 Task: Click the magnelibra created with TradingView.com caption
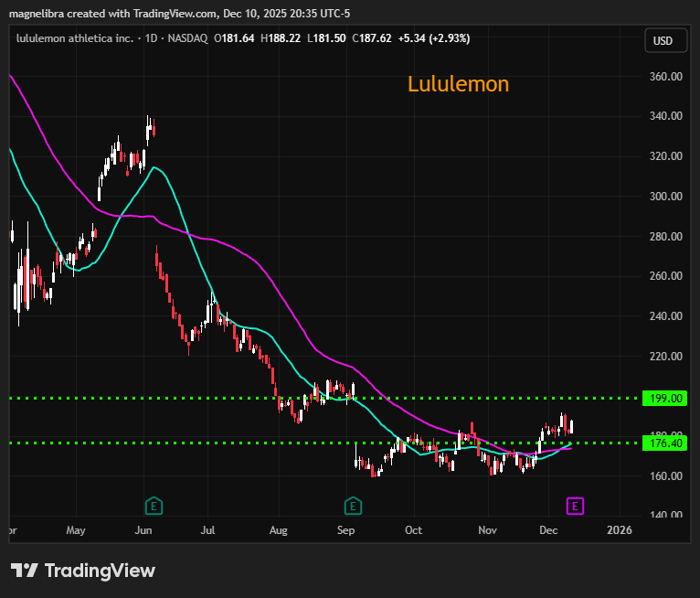point(179,14)
